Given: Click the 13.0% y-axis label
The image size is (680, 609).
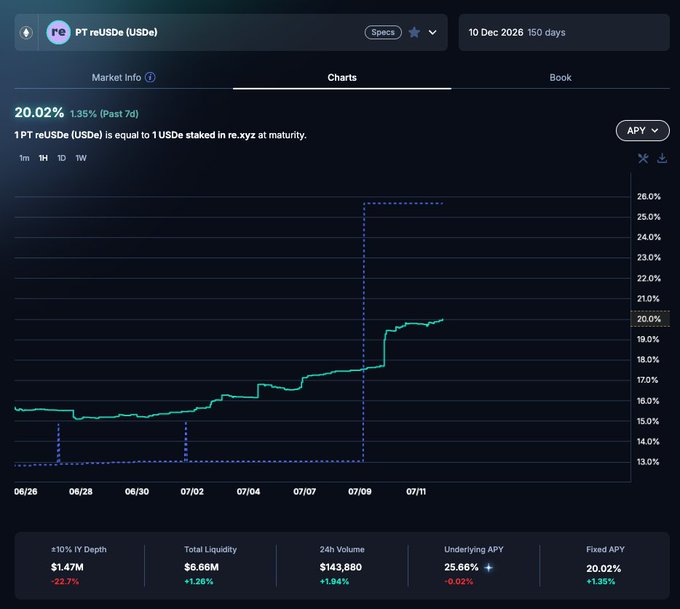Looking at the screenshot, I should 648,462.
